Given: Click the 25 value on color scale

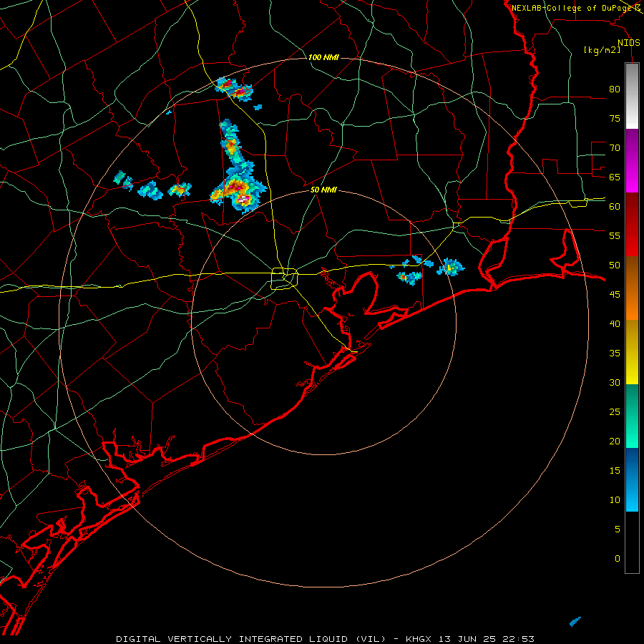Looking at the screenshot, I should [x=615, y=411].
